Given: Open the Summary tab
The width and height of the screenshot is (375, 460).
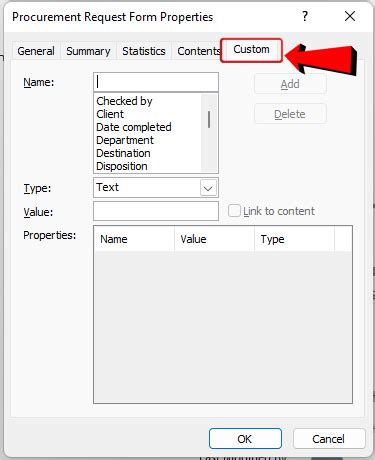Looking at the screenshot, I should 88,51.
